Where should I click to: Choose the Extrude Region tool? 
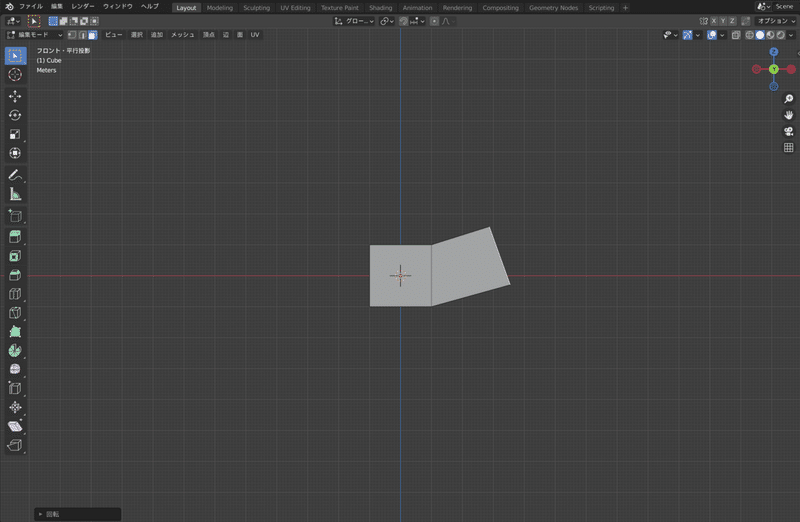pyautogui.click(x=15, y=237)
